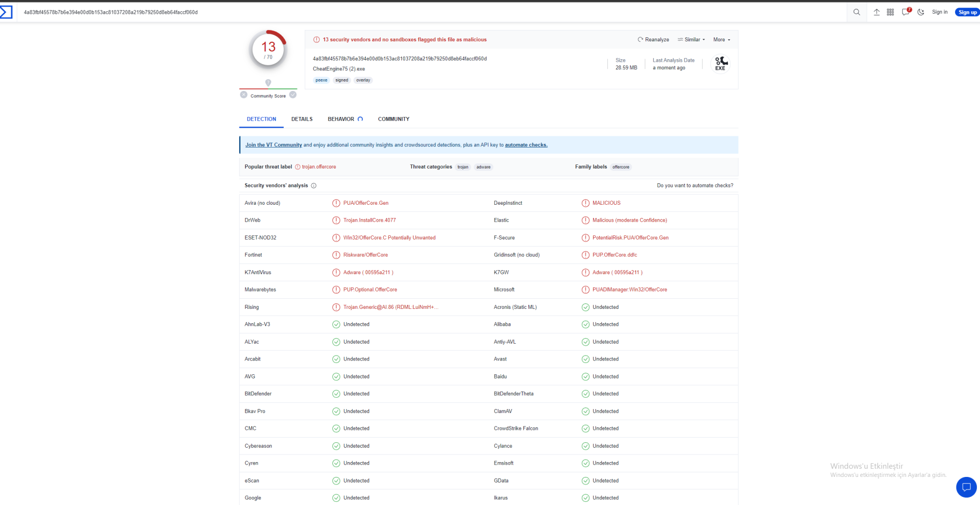Click the alert icon for ESET-NOD32 detection

tap(336, 238)
